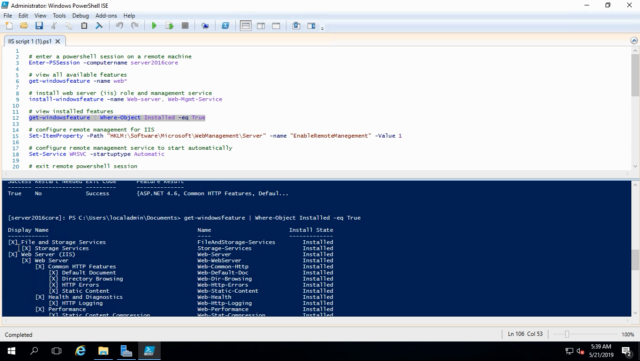Open toolbar overflow options arrow
This screenshot has height=361, width=640.
(x=322, y=28)
